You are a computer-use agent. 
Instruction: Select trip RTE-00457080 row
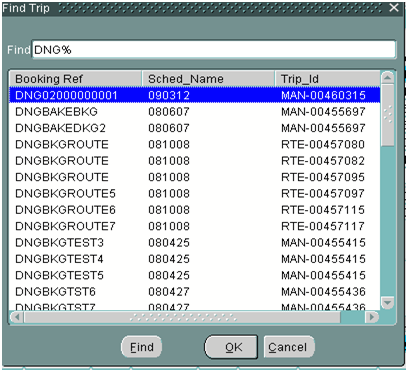coord(195,144)
